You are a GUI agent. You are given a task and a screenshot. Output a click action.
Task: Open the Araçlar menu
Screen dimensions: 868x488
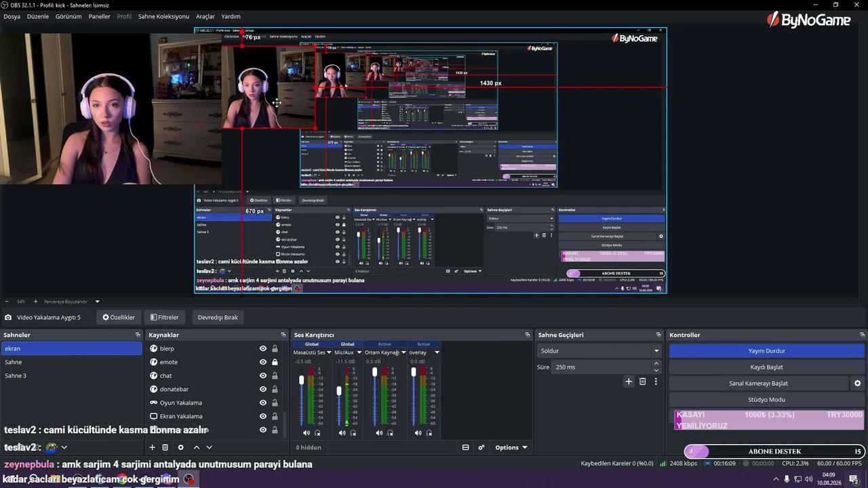click(205, 16)
